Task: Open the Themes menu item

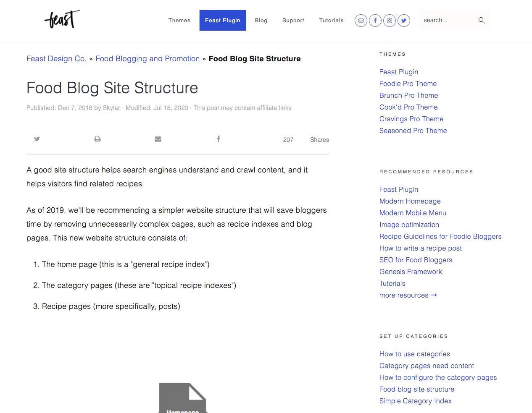Action: [x=179, y=20]
